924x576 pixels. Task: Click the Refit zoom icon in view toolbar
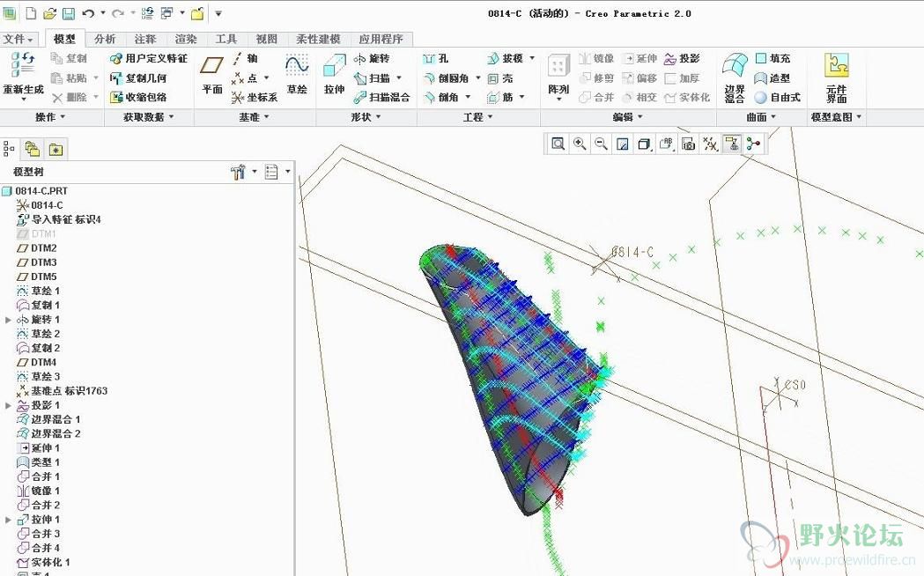pos(558,143)
